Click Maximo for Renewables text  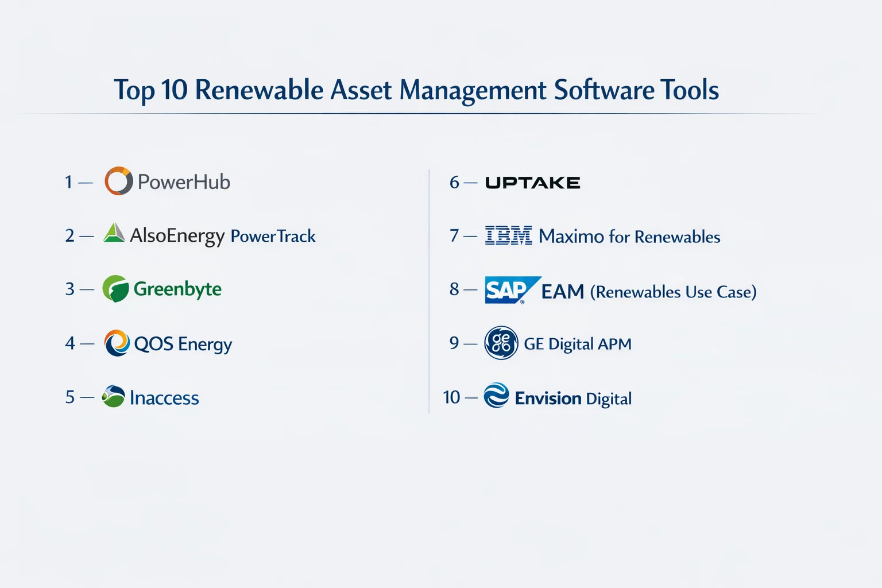629,237
